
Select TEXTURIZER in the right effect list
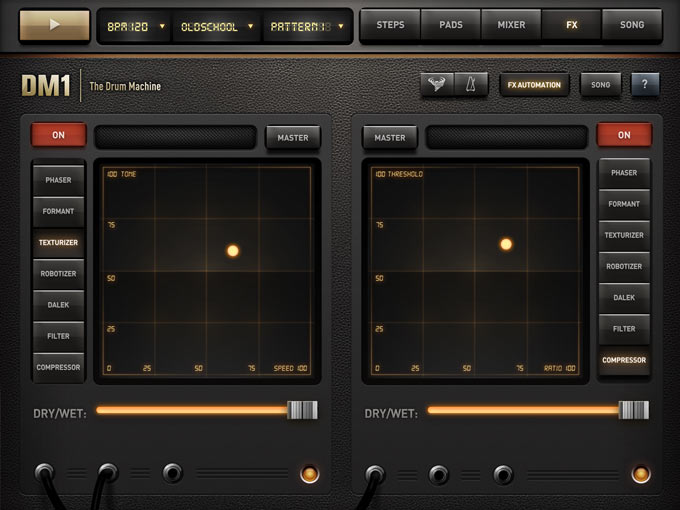click(x=624, y=235)
